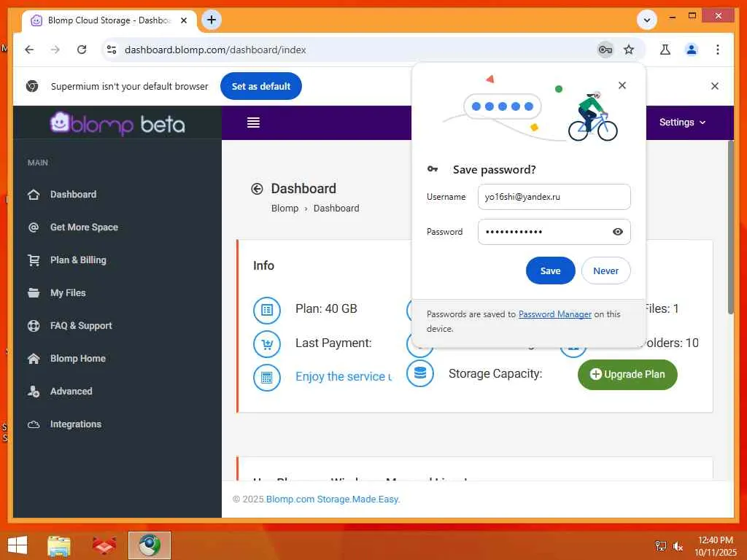This screenshot has height=560, width=747.
Task: Click the calendar icon by Enjoy the service
Action: coord(267,378)
